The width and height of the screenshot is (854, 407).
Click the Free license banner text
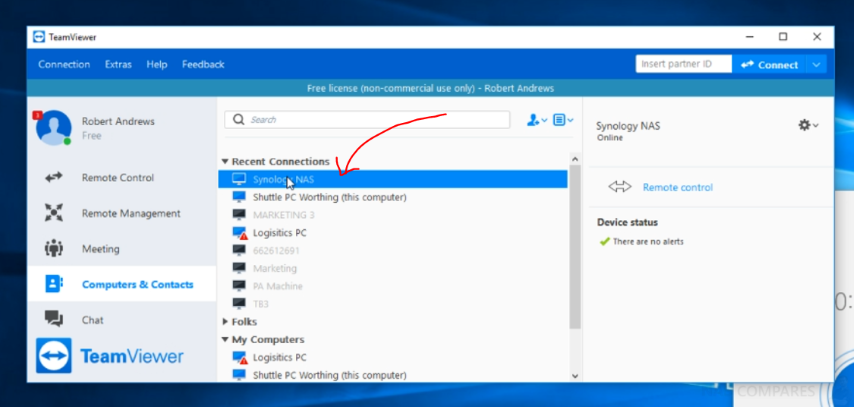pyautogui.click(x=430, y=88)
